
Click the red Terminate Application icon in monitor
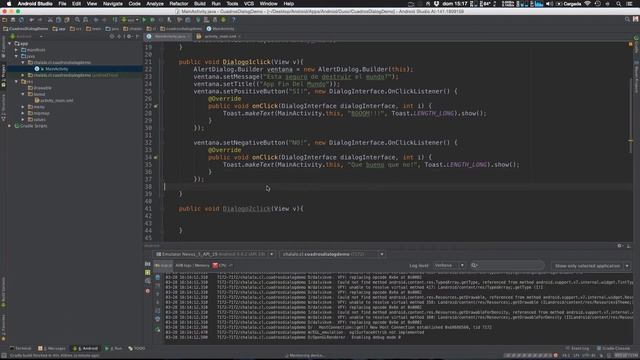coord(148,291)
